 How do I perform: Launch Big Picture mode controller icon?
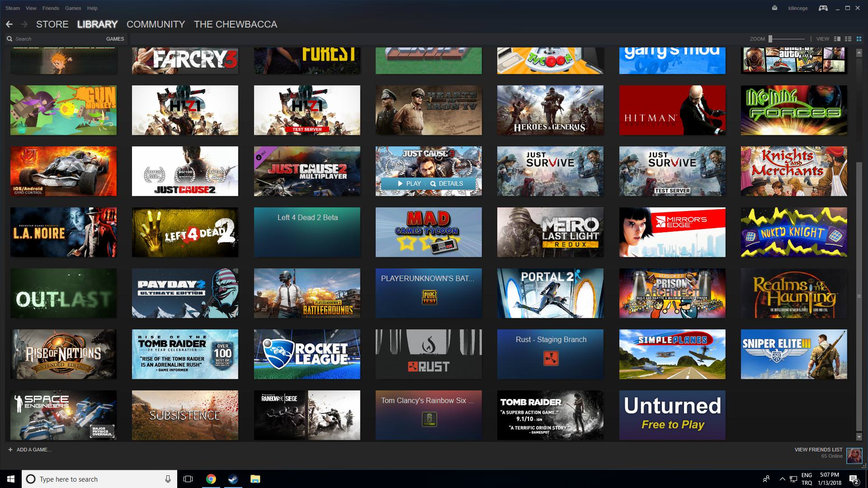[x=823, y=8]
